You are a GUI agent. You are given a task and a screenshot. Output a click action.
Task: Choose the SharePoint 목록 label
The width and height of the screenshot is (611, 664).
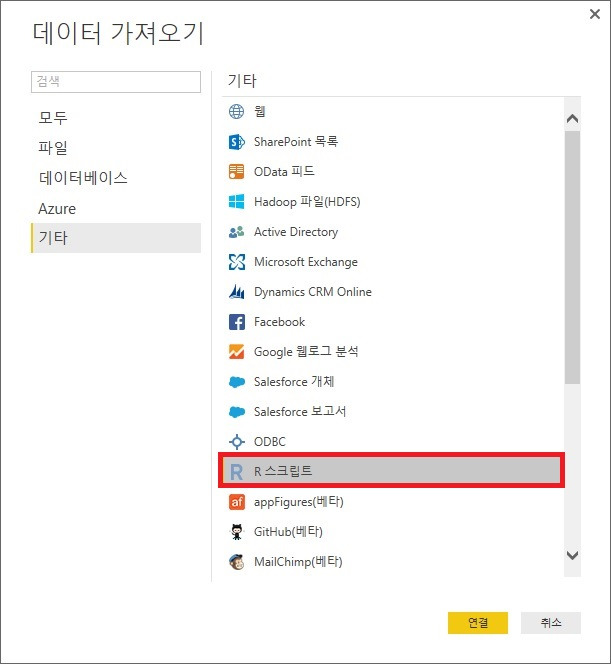tap(296, 142)
